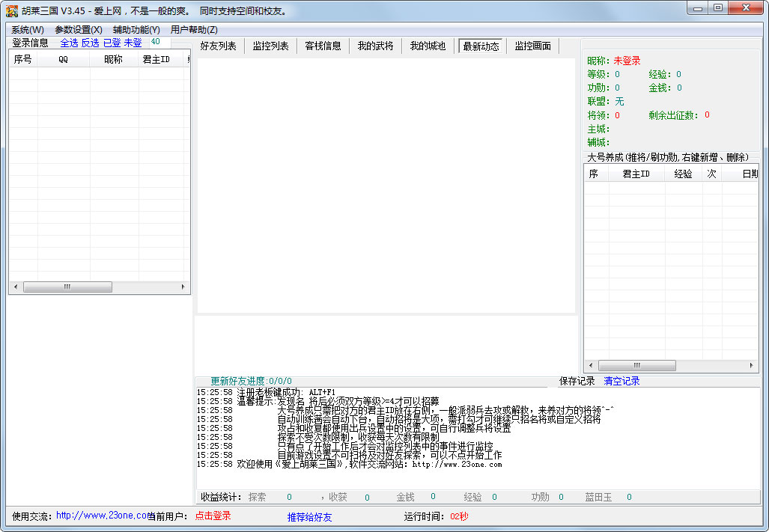Click the 保存记录 label
The height and width of the screenshot is (532, 769).
point(577,381)
